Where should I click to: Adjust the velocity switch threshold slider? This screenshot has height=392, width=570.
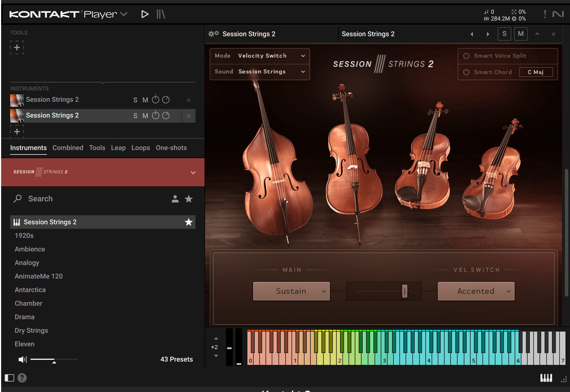coord(405,291)
